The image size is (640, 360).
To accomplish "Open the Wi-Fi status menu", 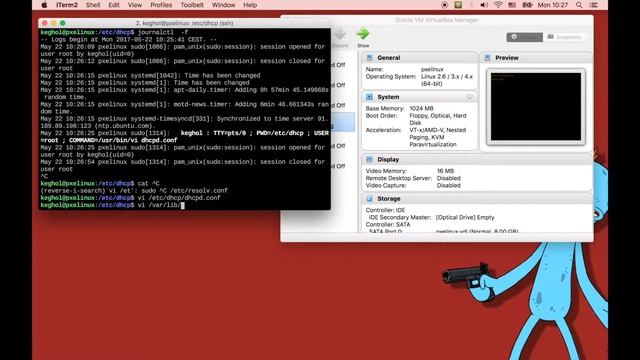I will [x=498, y=5].
